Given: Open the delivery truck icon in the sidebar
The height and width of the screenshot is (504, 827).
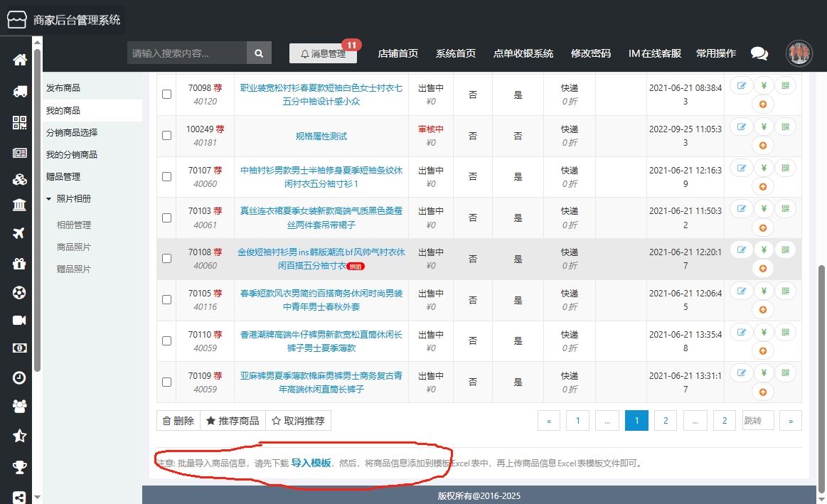Looking at the screenshot, I should pyautogui.click(x=20, y=91).
